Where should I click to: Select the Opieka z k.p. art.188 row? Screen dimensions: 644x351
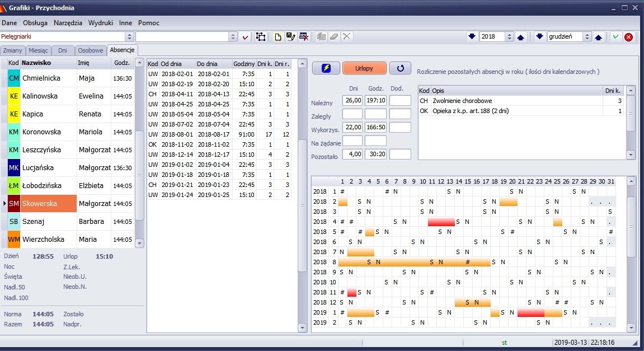coord(521,111)
